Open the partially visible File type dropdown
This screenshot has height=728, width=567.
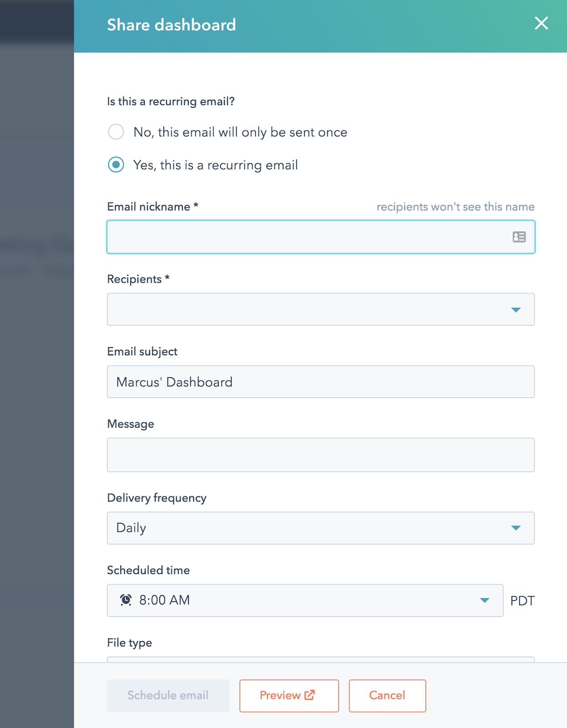320,659
